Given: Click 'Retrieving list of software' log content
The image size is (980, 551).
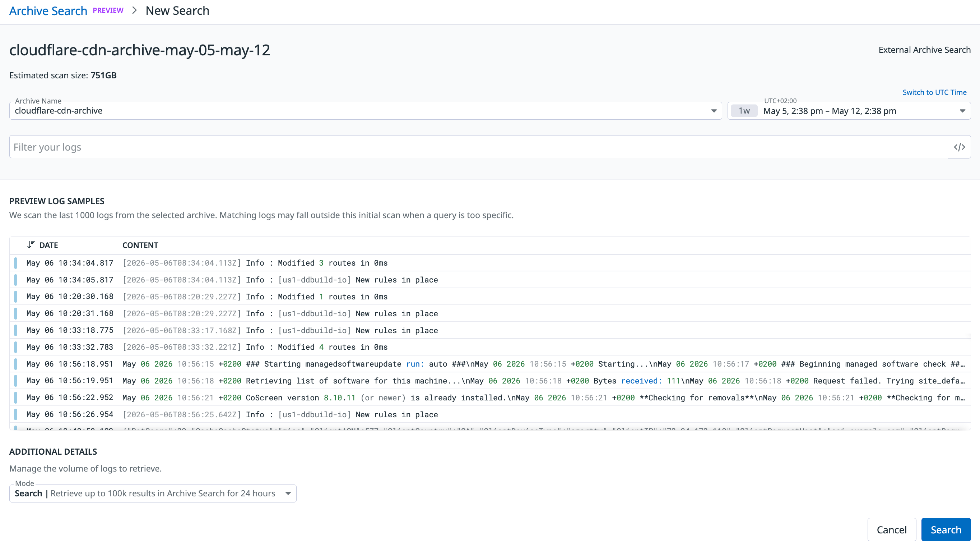Looking at the screenshot, I should [544, 381].
